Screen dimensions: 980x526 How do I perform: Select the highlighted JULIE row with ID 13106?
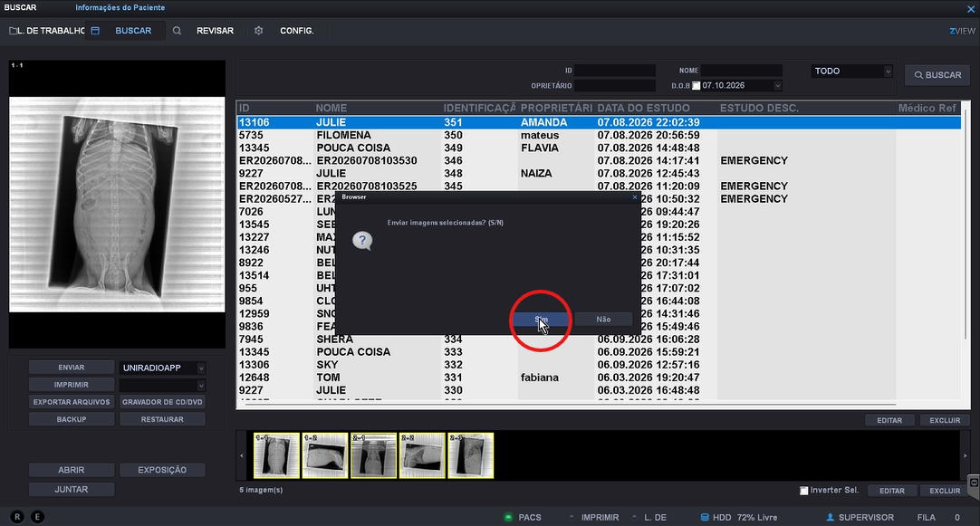pos(599,122)
